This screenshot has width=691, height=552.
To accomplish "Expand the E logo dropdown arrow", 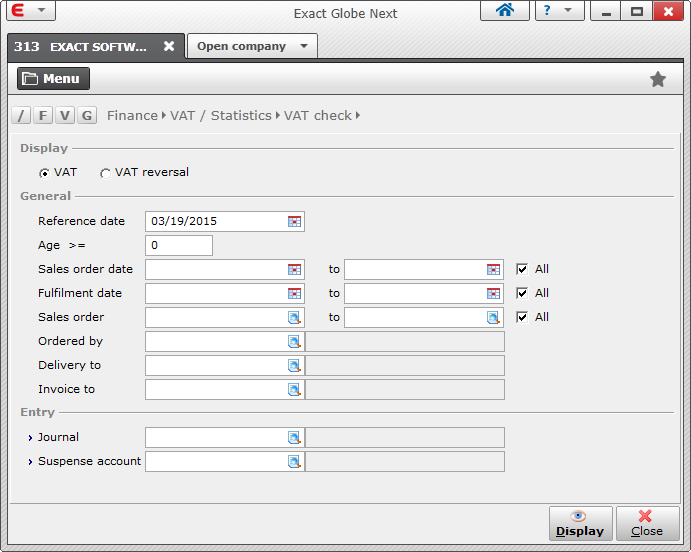I will coord(41,10).
